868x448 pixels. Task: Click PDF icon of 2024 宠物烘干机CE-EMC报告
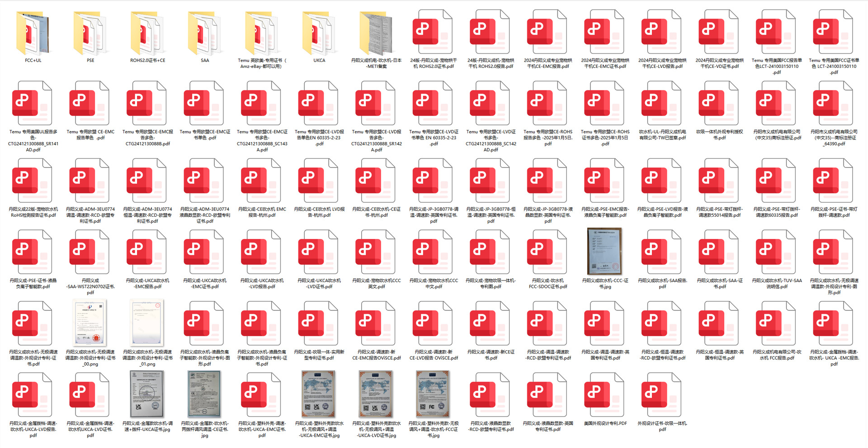point(548,33)
